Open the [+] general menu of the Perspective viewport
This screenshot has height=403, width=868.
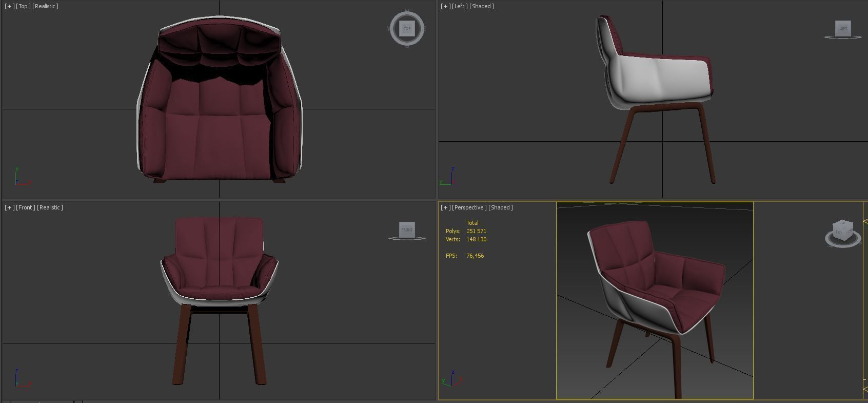point(445,207)
